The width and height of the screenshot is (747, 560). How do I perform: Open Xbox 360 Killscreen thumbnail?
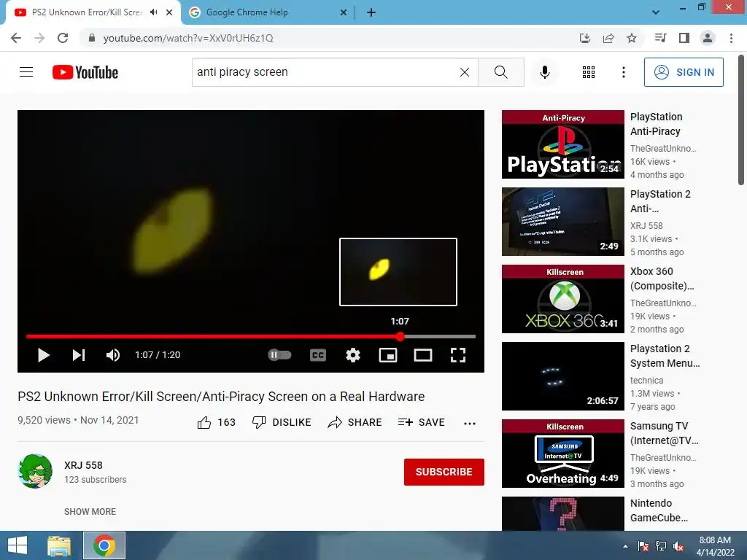[563, 298]
